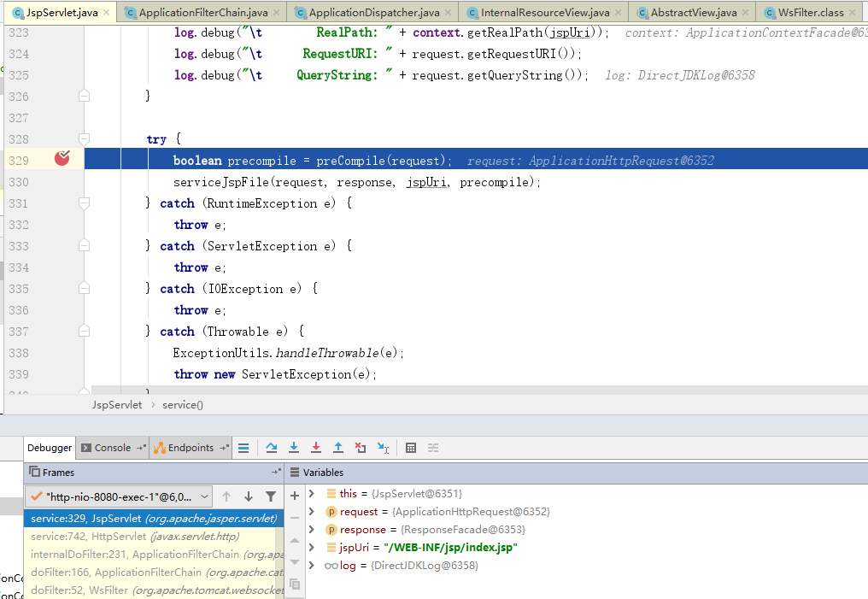Toggle the breakpoint on line 329
Image resolution: width=868 pixels, height=599 pixels.
click(x=62, y=159)
